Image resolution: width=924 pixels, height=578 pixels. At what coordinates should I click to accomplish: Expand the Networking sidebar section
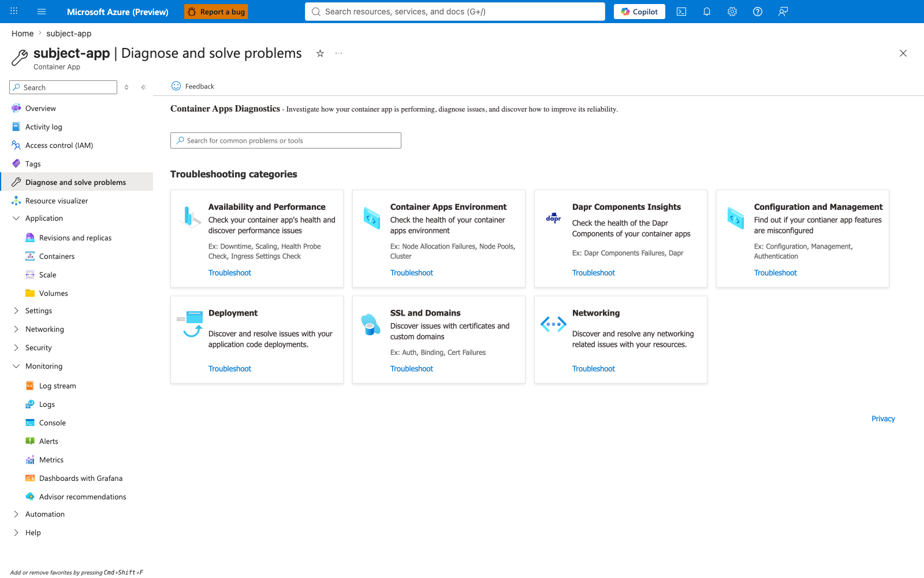coord(16,329)
